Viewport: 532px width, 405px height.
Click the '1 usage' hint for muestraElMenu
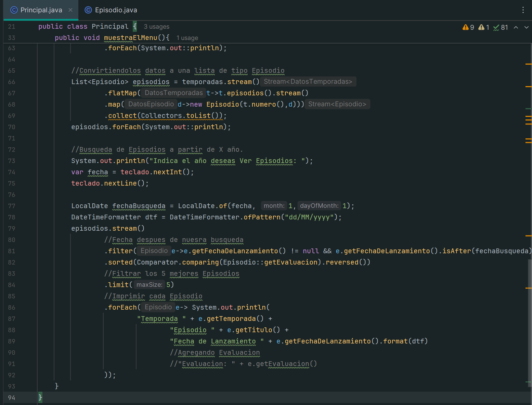(187, 38)
